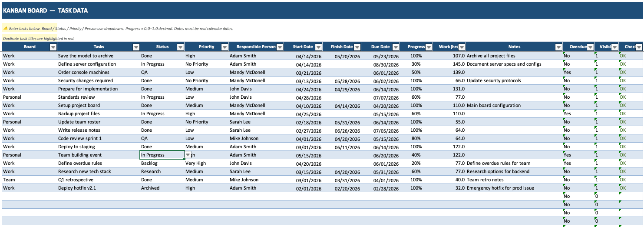Open the Board column filter dropdown
The height and width of the screenshot is (227, 644).
click(53, 47)
